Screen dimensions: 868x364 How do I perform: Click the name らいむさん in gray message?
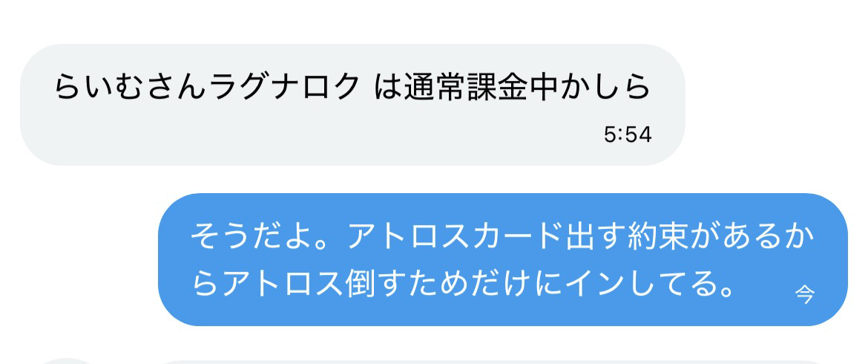coord(131,87)
